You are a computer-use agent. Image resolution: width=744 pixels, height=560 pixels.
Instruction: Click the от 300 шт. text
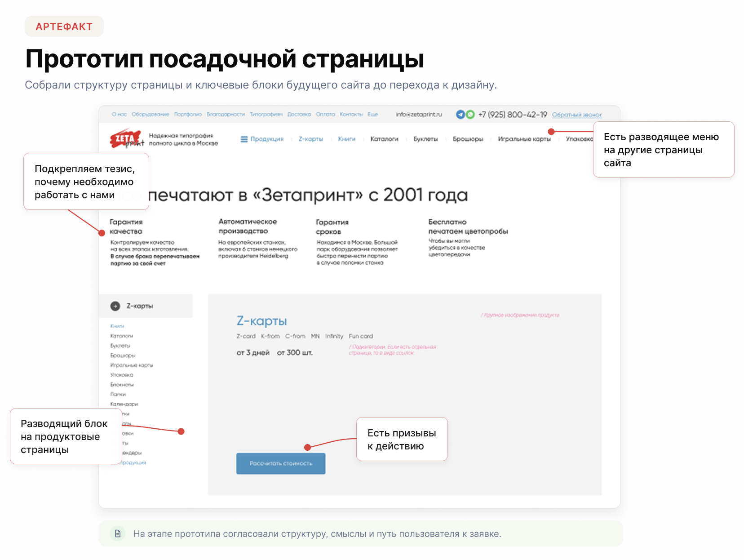coord(295,353)
